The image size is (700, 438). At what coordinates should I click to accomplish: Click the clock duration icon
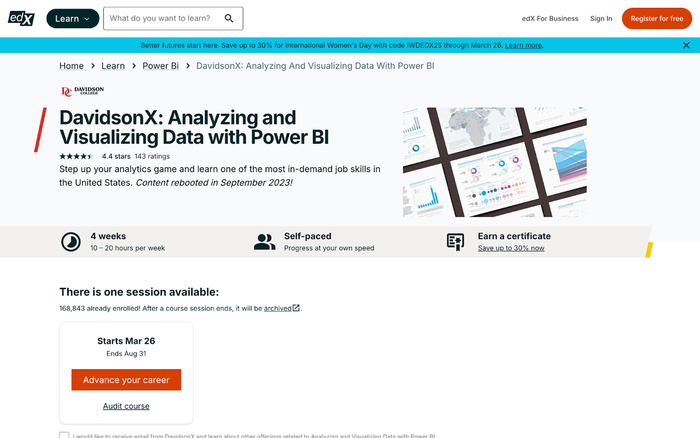[71, 242]
